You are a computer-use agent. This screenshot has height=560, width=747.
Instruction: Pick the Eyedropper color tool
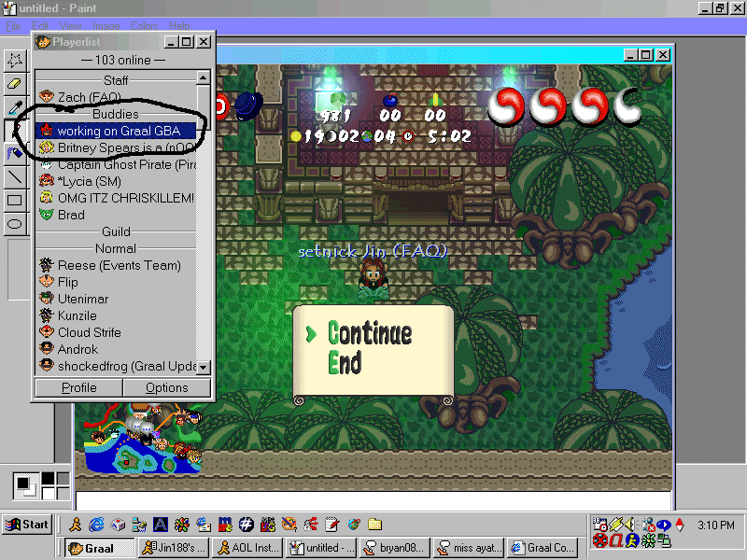pos(15,106)
